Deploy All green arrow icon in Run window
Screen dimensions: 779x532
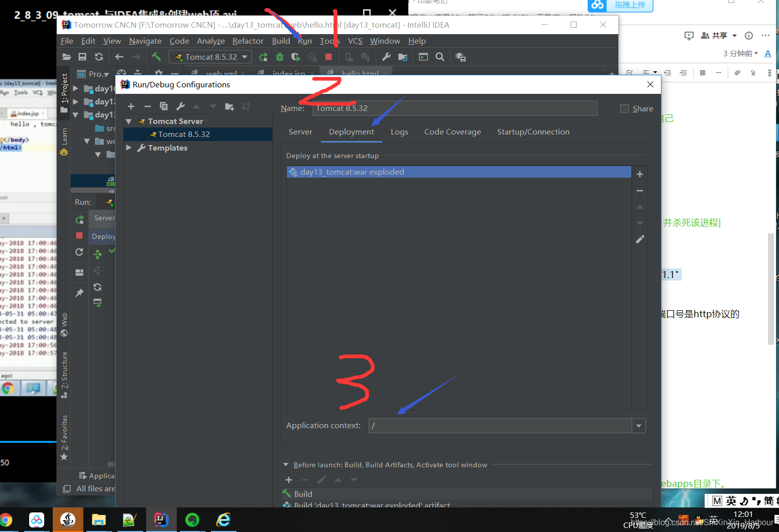97,254
